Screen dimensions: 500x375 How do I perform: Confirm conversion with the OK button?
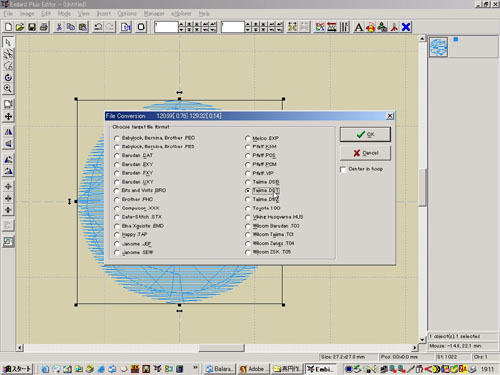click(365, 134)
